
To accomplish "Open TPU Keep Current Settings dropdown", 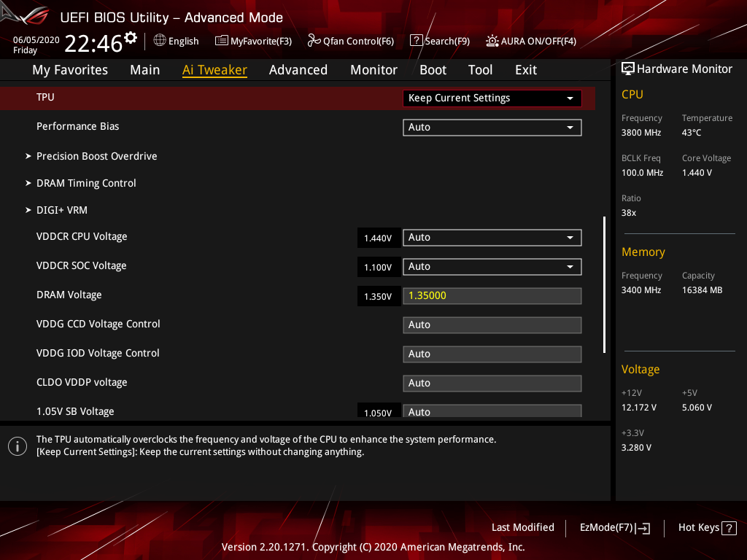I will pyautogui.click(x=492, y=98).
